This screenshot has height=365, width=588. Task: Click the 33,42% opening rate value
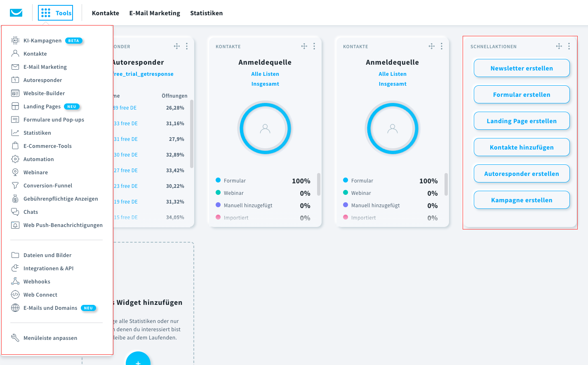(175, 171)
